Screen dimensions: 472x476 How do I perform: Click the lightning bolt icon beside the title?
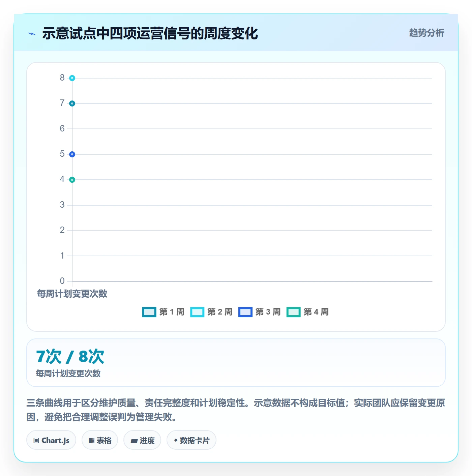pyautogui.click(x=32, y=34)
